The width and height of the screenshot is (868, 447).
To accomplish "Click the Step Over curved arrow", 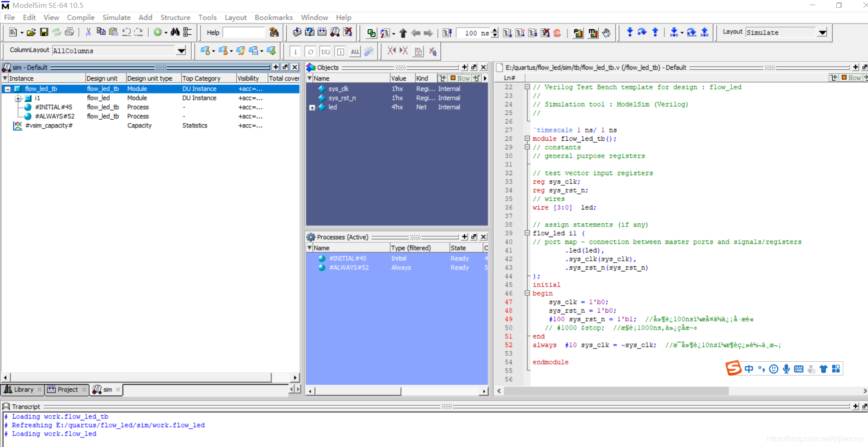I will [x=642, y=32].
